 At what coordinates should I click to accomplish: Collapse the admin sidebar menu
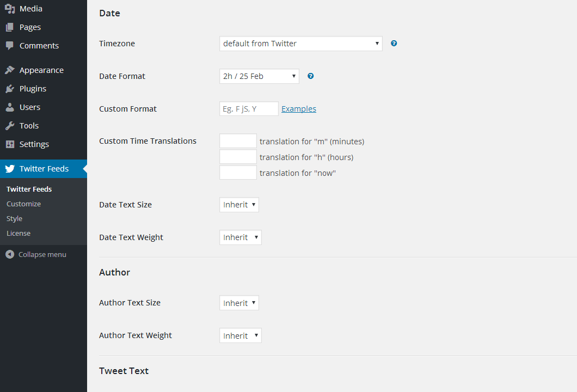[x=36, y=254]
